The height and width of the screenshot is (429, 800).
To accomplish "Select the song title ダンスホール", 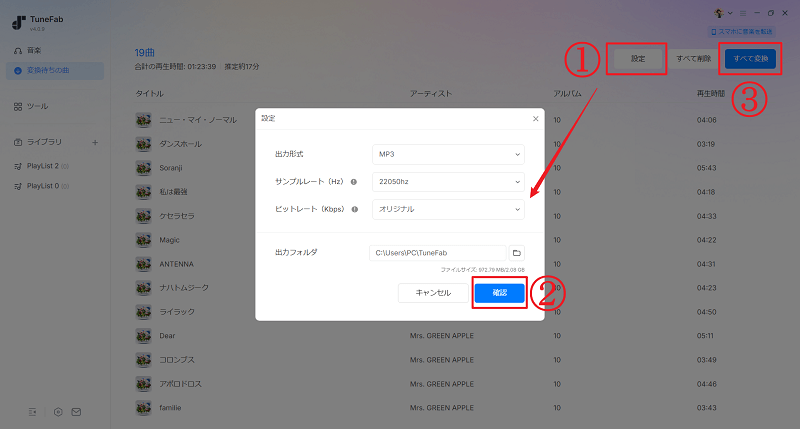I will click(181, 144).
